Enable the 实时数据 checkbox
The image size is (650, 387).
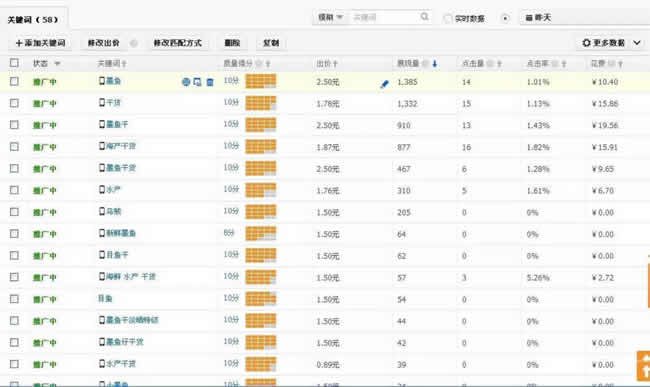point(448,18)
